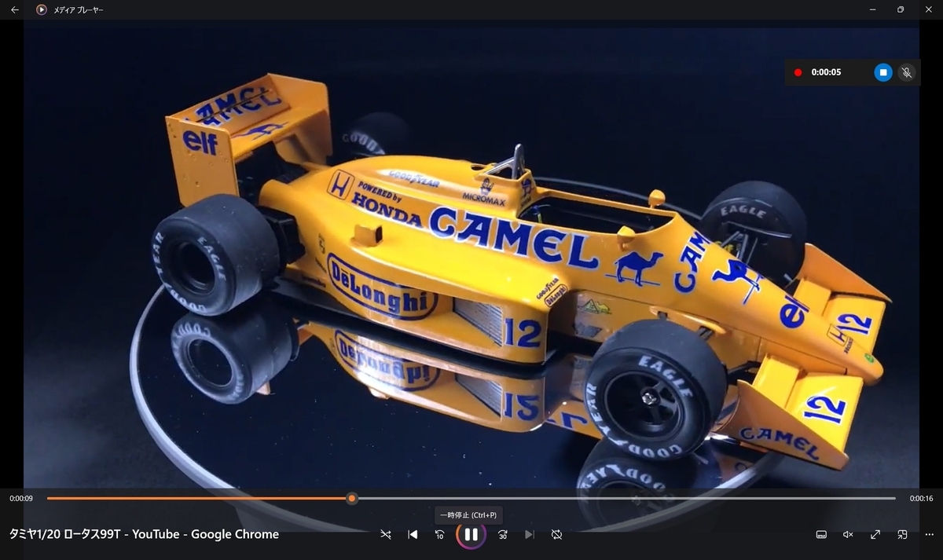Viewport: 943px width, 560px height.
Task: Skip to the next track
Action: 530,534
